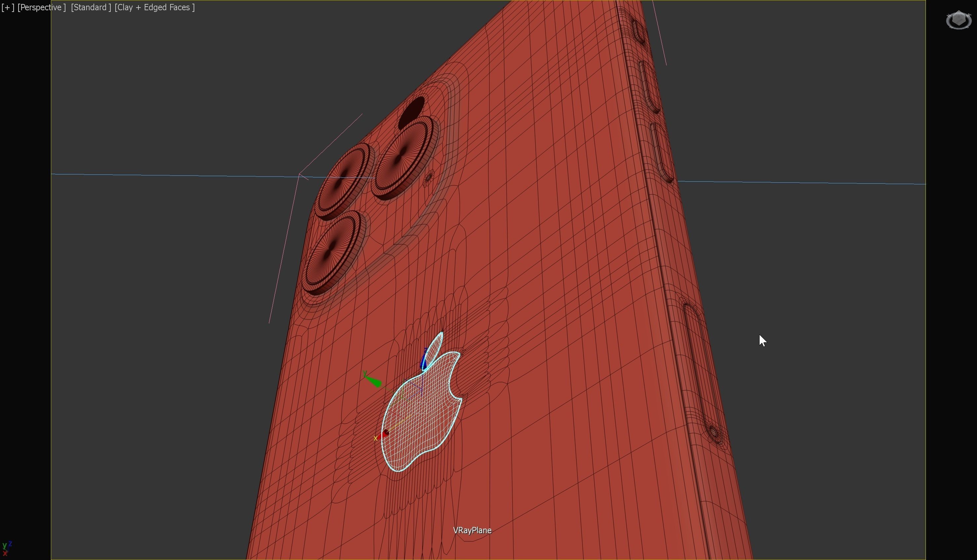The image size is (977, 560).
Task: Click the VRayPlane label
Action: pyautogui.click(x=472, y=530)
